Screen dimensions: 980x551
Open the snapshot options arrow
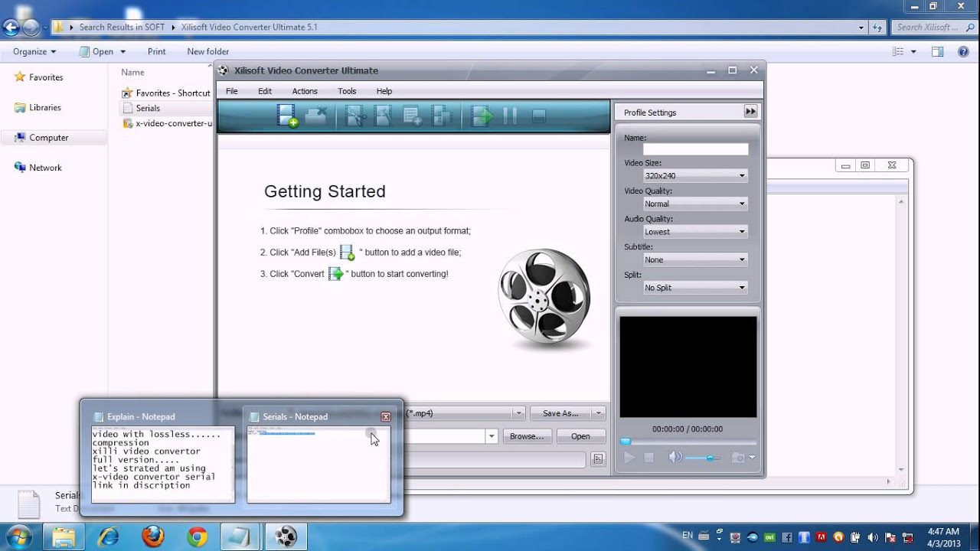[x=752, y=458]
